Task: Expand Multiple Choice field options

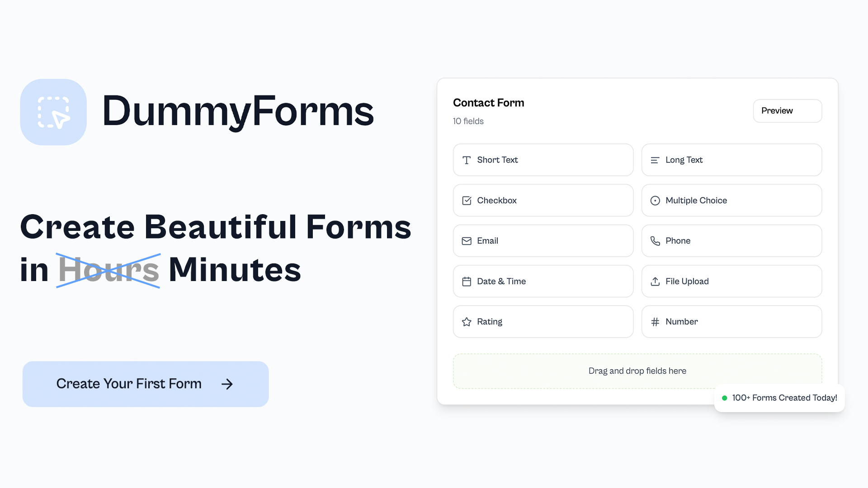Action: (x=731, y=200)
